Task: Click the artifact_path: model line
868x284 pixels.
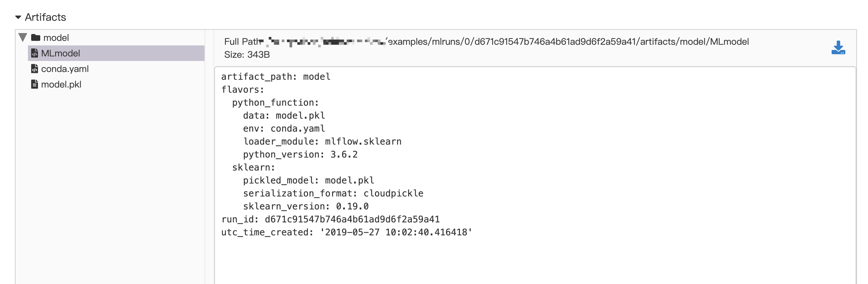Action: tap(276, 77)
